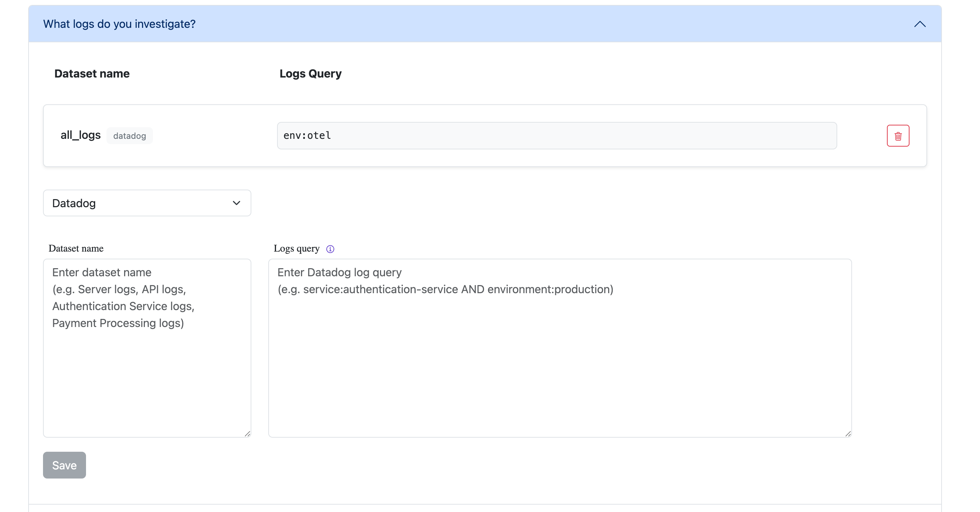Click the bold 'Dataset name' column header
Viewport: 980px width, 512px height.
point(92,73)
